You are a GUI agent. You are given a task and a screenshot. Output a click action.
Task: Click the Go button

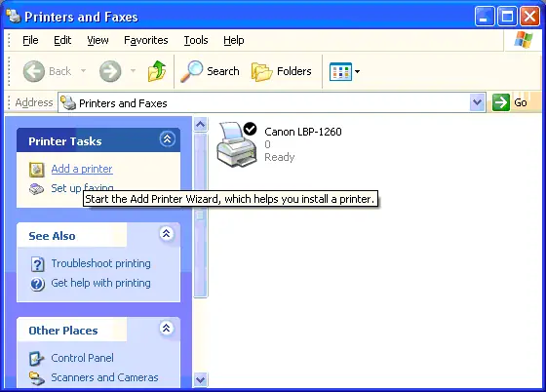click(510, 102)
